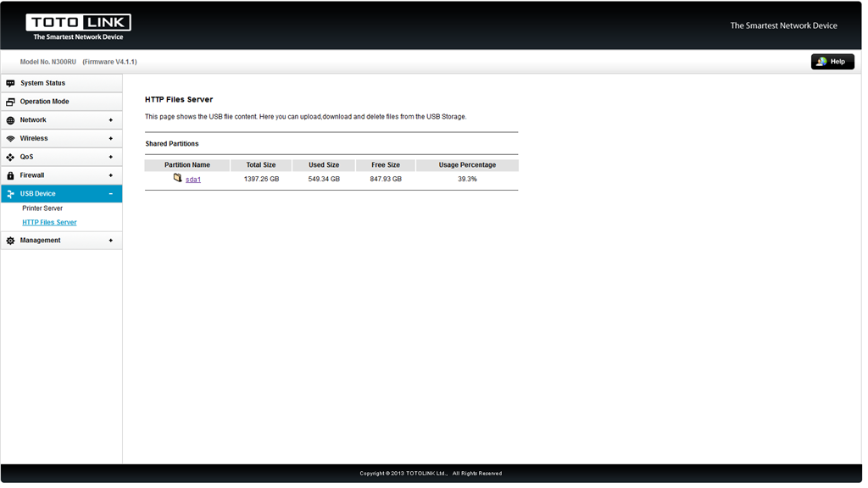The image size is (868, 488).
Task: Click the HTTP Files Server page heading
Action: point(179,100)
